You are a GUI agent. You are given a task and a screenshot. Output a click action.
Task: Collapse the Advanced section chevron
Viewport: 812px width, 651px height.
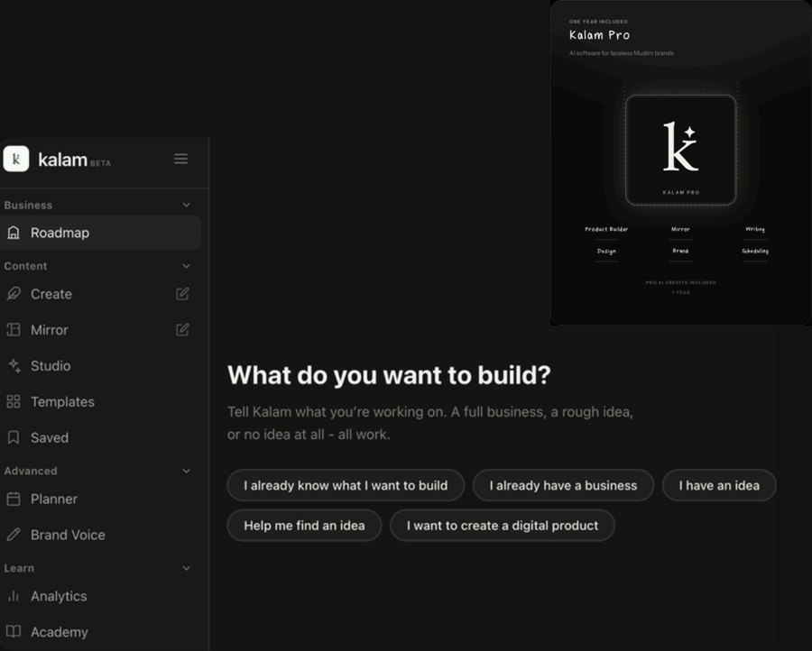point(187,471)
